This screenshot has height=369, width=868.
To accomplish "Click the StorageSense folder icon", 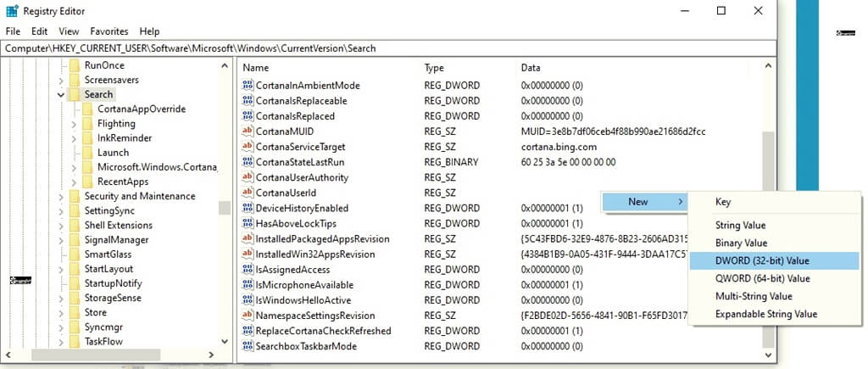I will click(x=75, y=298).
